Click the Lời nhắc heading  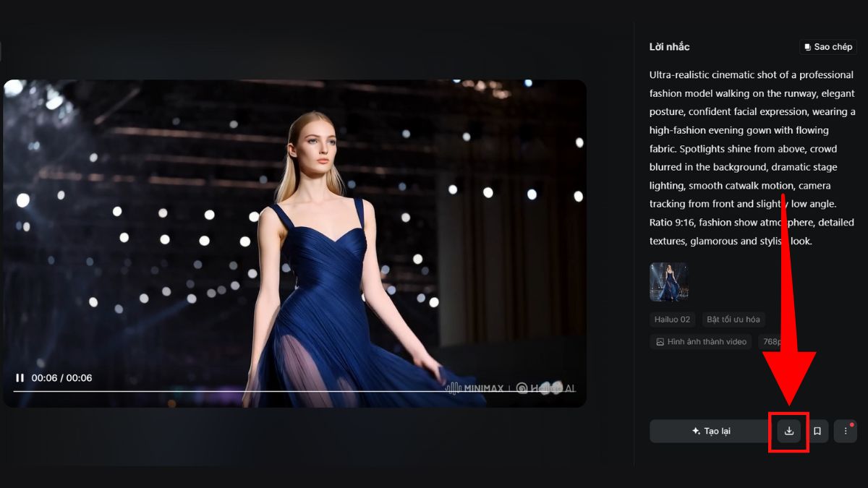[x=669, y=47]
